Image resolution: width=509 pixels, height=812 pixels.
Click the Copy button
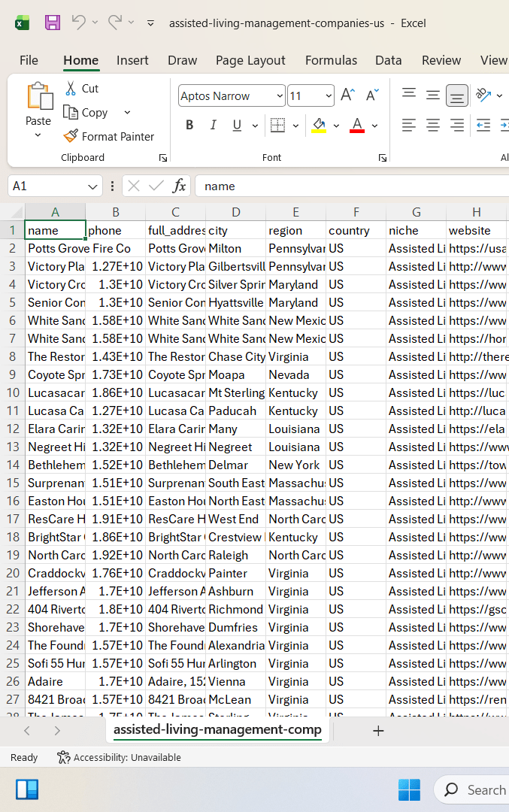pyautogui.click(x=86, y=112)
